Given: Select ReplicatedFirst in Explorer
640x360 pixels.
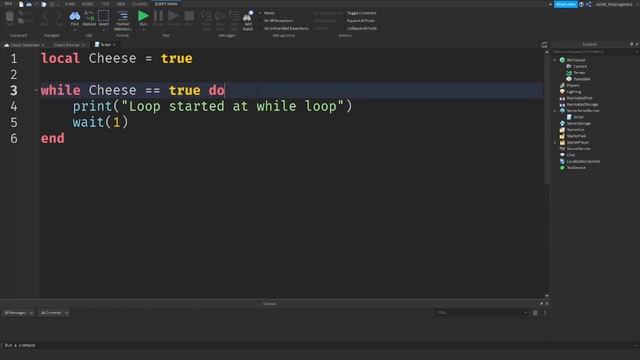Looking at the screenshot, I should [579, 98].
